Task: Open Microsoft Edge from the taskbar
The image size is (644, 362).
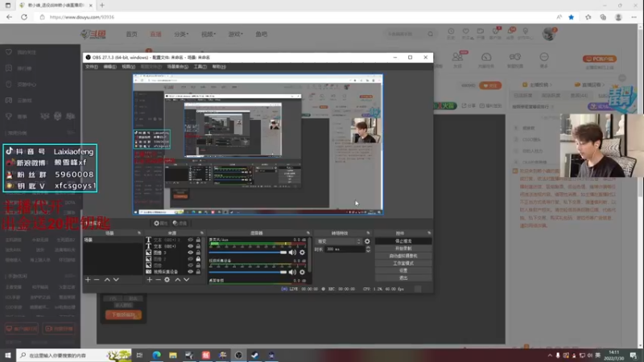Action: (x=156, y=356)
